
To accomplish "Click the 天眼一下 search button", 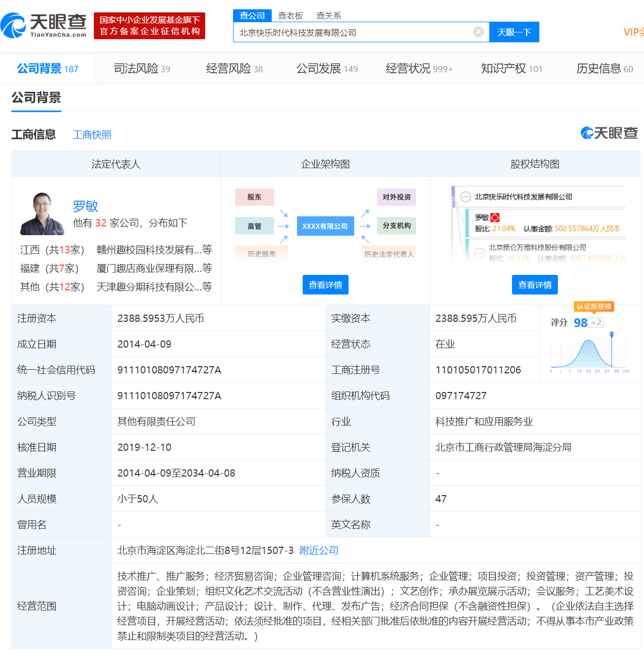I will click(514, 31).
